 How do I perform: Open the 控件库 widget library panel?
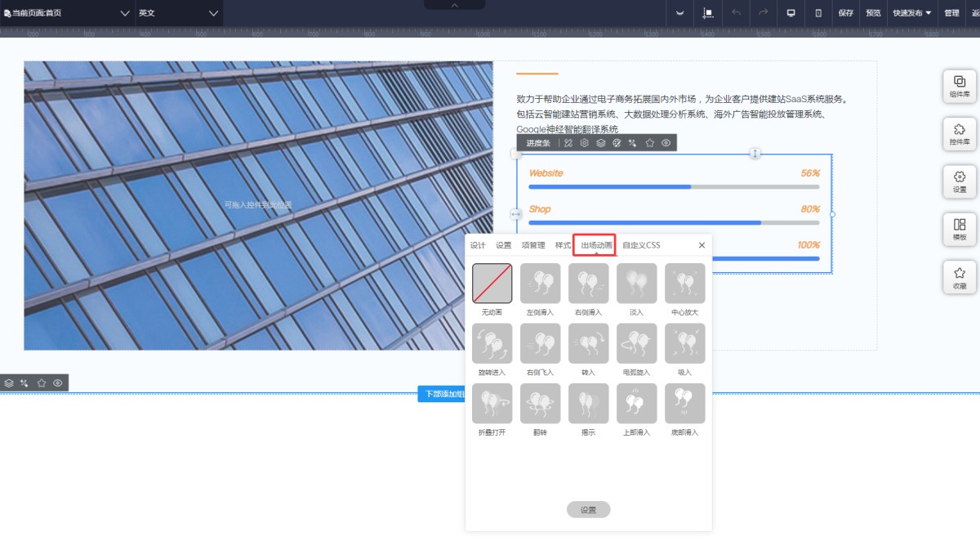pyautogui.click(x=960, y=134)
